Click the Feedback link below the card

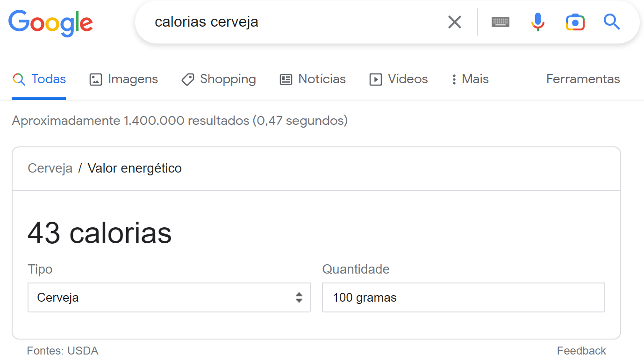581,351
